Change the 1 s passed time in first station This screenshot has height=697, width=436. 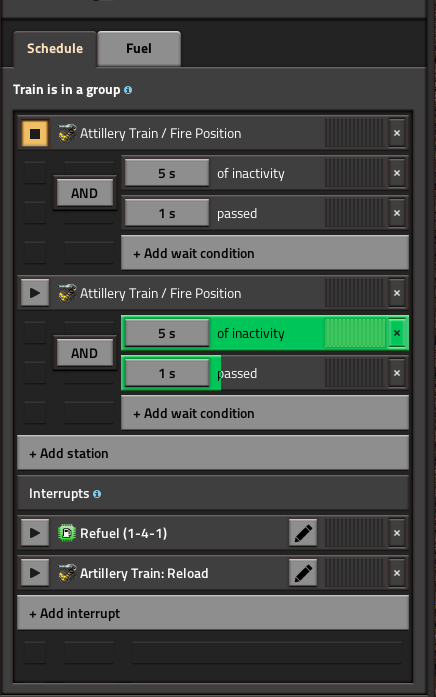[x=167, y=213]
